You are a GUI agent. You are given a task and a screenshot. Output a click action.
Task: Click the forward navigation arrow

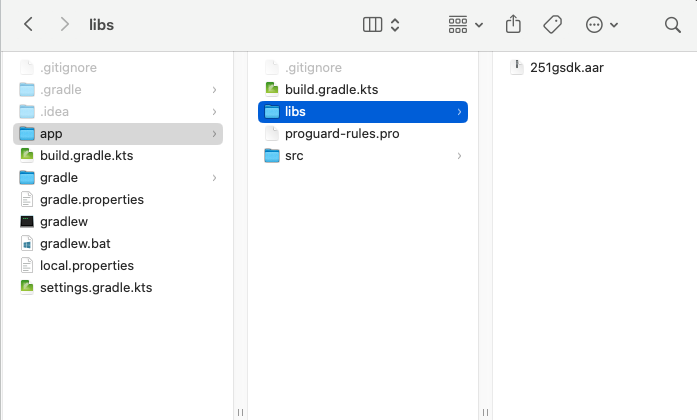[64, 24]
